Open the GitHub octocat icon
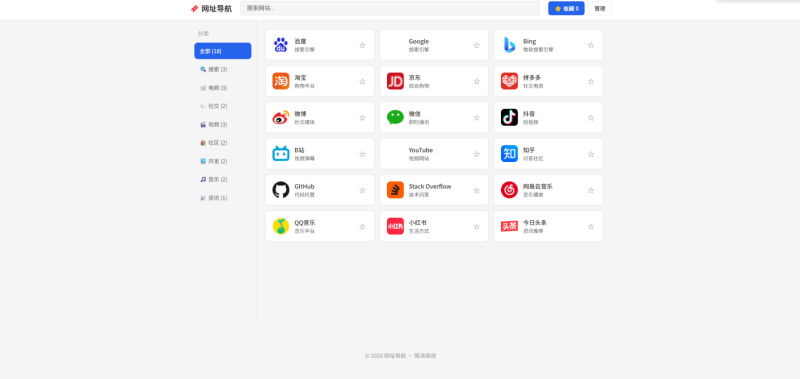 click(x=281, y=190)
